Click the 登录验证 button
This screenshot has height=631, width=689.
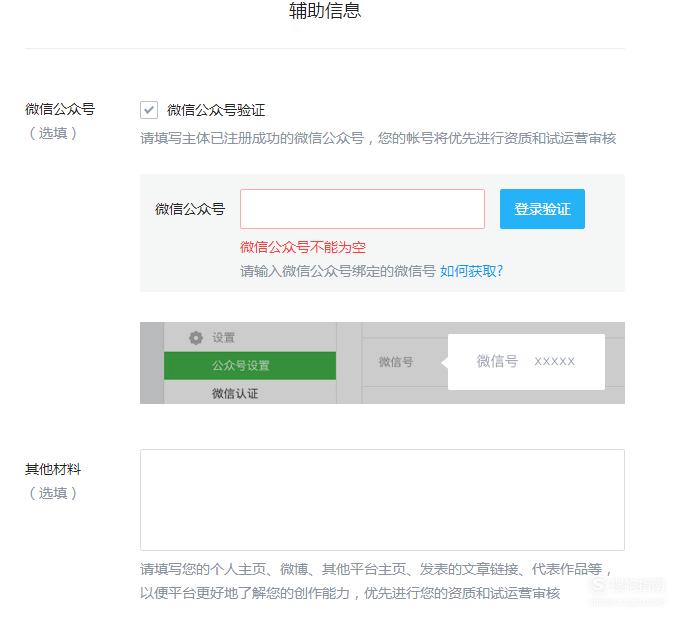(542, 209)
